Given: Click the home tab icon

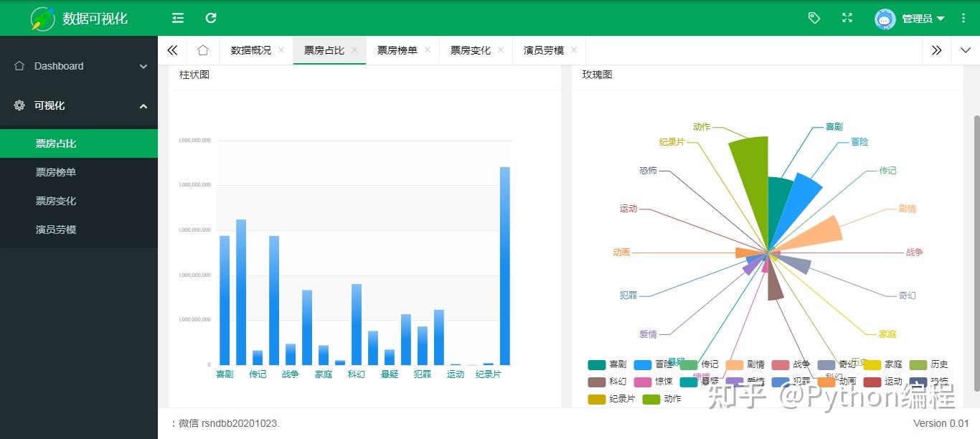Looking at the screenshot, I should 203,50.
